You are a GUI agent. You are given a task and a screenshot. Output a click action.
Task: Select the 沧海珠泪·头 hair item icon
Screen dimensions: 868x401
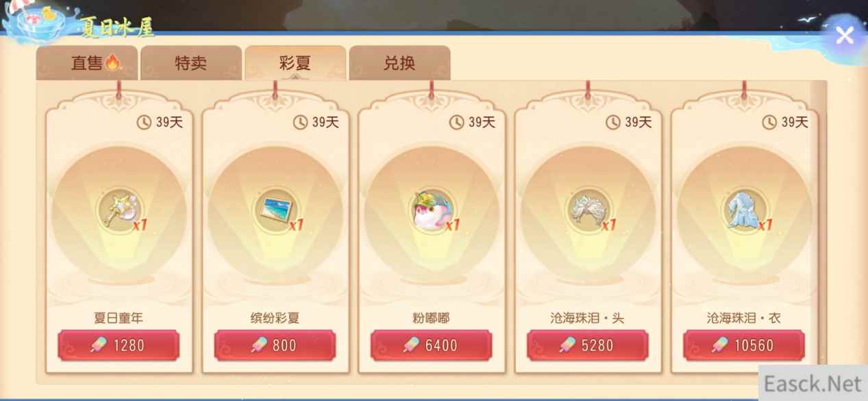click(588, 212)
